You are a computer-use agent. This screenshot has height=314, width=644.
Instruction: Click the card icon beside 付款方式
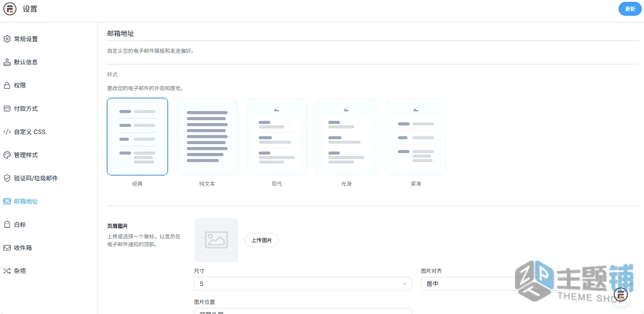coord(7,109)
